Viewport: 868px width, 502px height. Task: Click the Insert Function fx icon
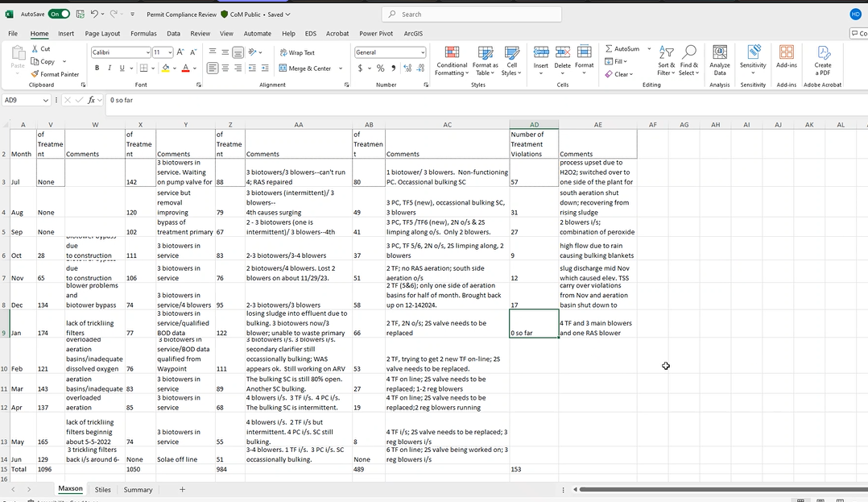(x=93, y=100)
